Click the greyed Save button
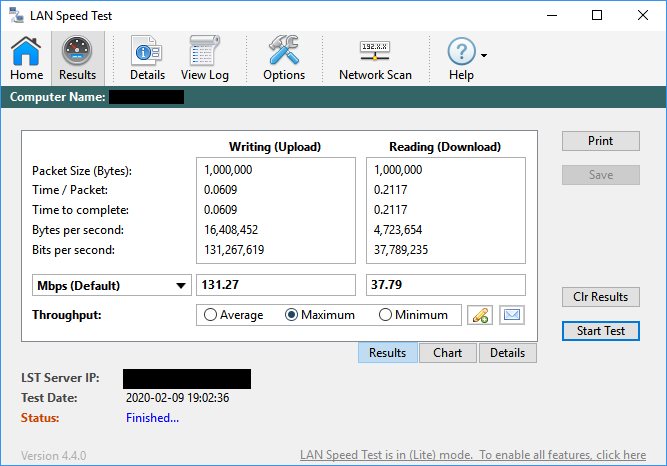 pos(601,175)
